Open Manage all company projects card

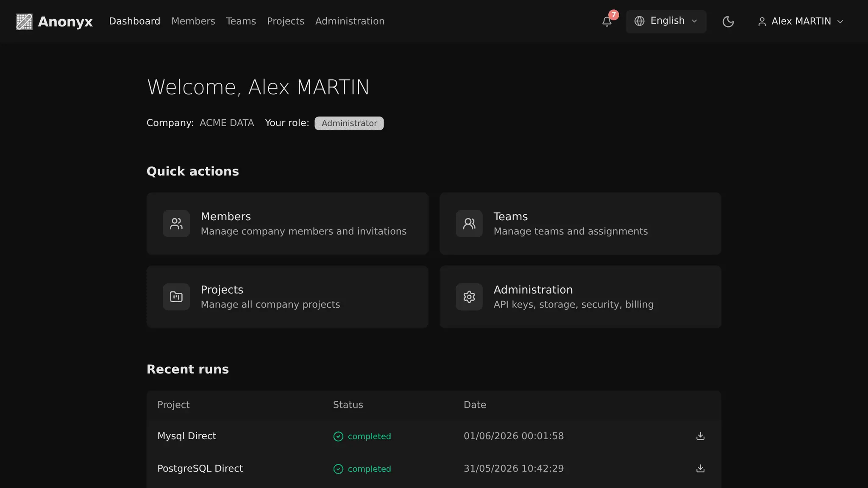(x=287, y=297)
